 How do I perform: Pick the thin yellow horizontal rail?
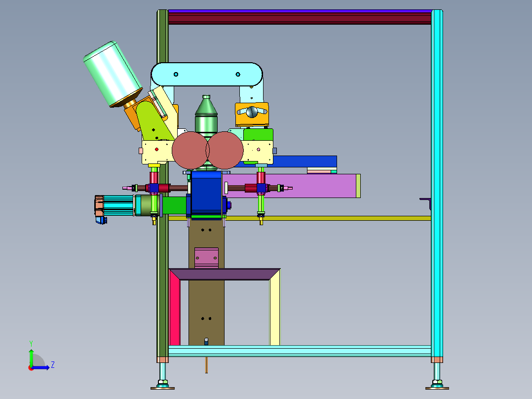[x=327, y=218]
